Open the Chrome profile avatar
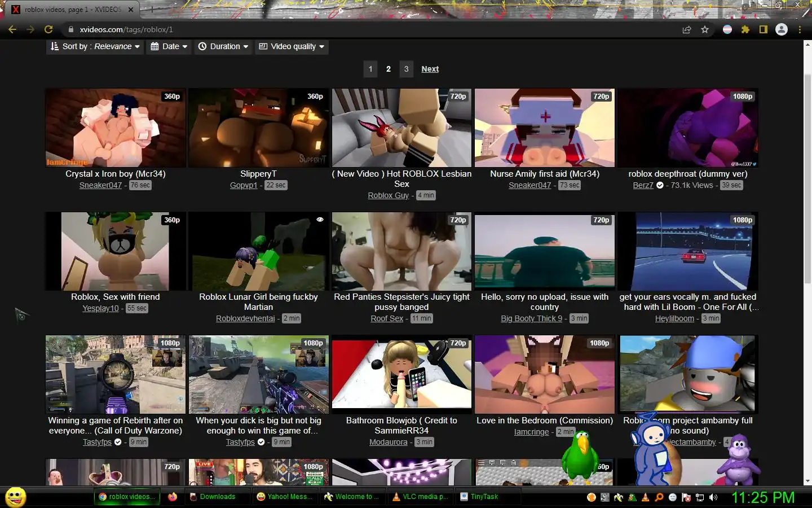 click(x=782, y=29)
